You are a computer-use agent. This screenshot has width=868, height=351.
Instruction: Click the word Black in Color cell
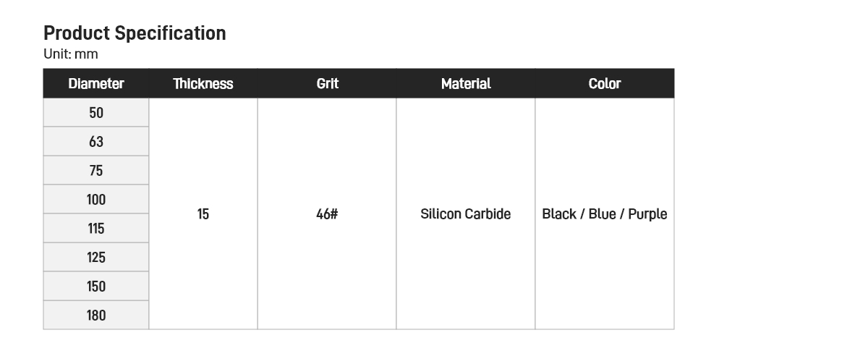point(559,214)
